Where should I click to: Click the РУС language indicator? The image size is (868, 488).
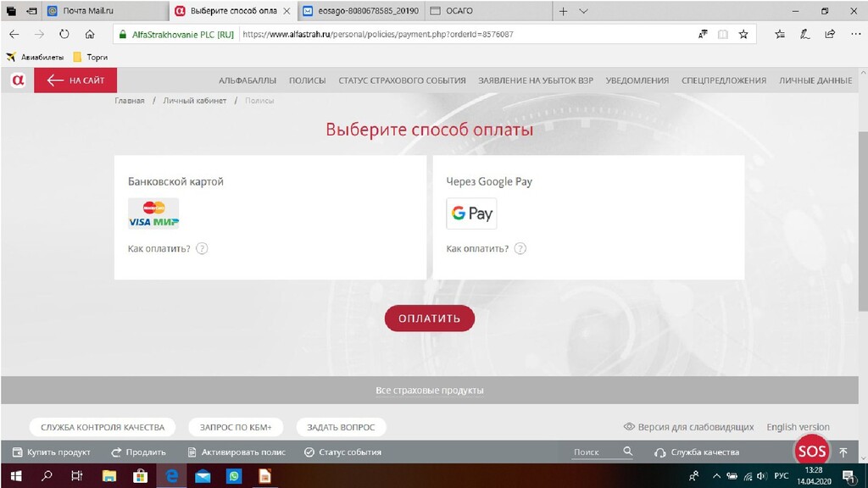(x=781, y=476)
